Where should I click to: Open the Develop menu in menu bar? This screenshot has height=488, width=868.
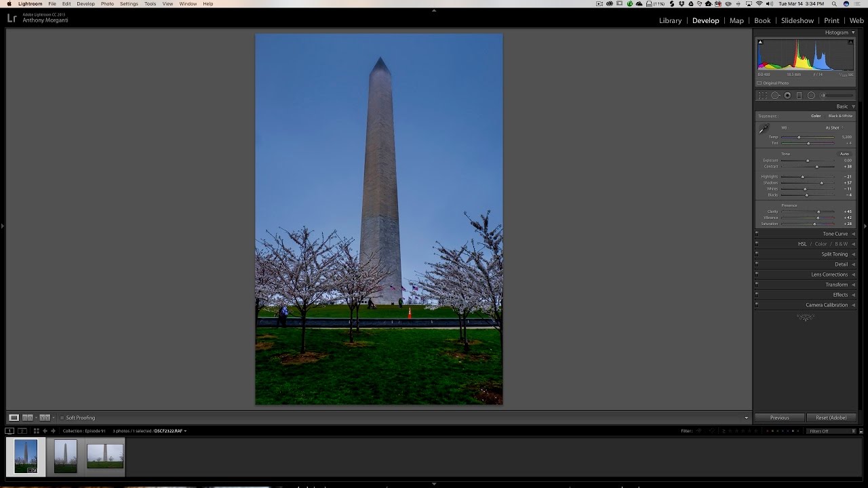(85, 4)
